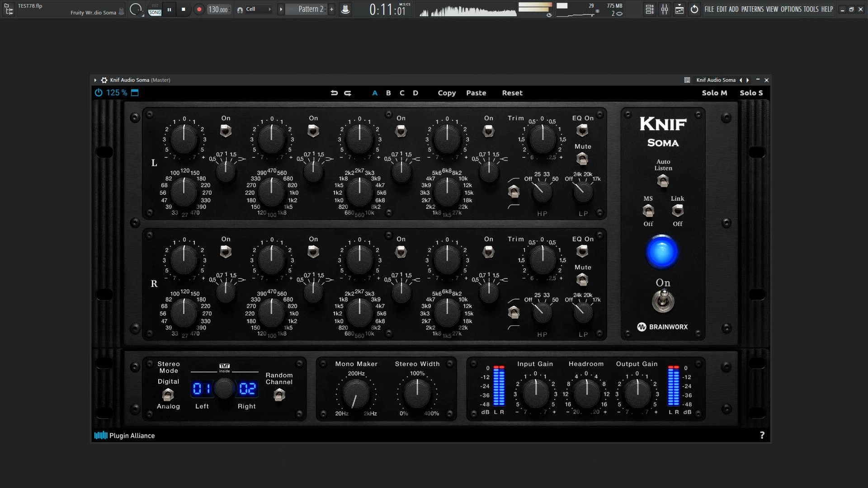Expand the plugin window menu arrow
Image resolution: width=868 pixels, height=488 pixels.
[95, 80]
